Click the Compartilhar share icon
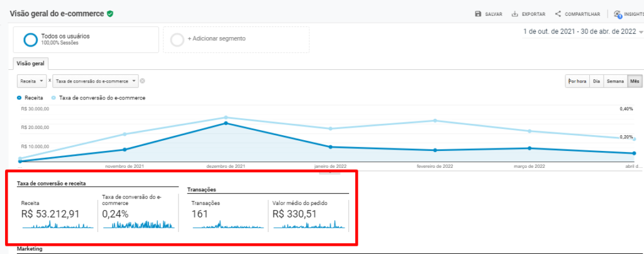 [x=558, y=14]
